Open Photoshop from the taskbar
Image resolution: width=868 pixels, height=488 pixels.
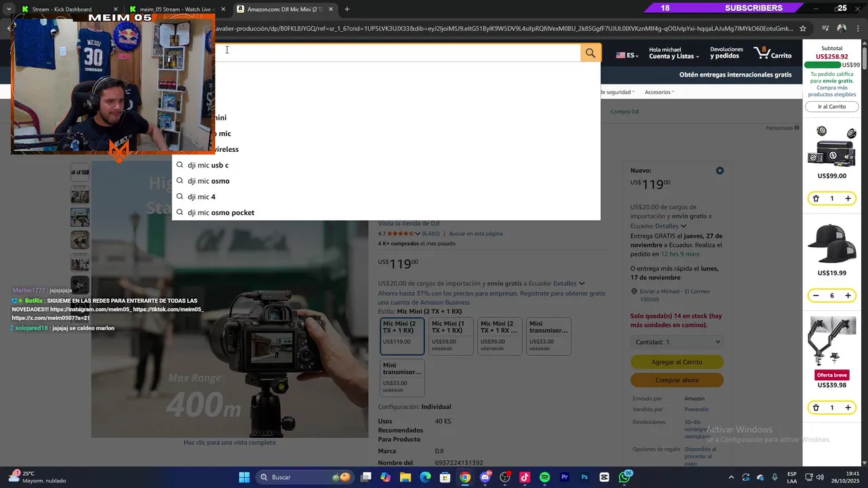585,477
